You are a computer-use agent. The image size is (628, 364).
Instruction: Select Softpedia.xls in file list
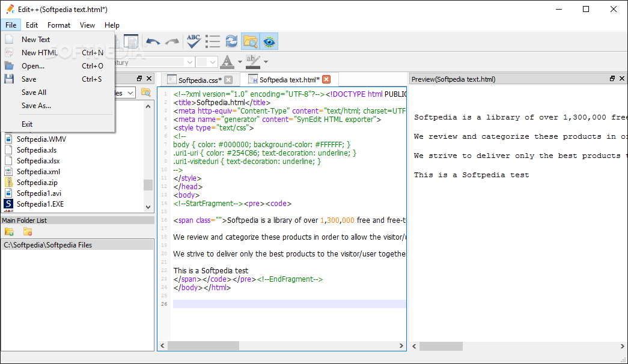[37, 150]
